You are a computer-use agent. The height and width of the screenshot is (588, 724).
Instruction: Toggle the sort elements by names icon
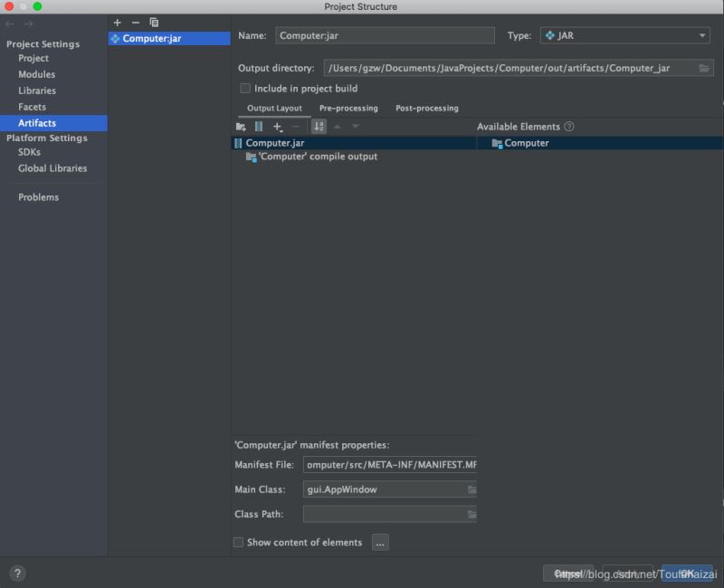click(319, 127)
